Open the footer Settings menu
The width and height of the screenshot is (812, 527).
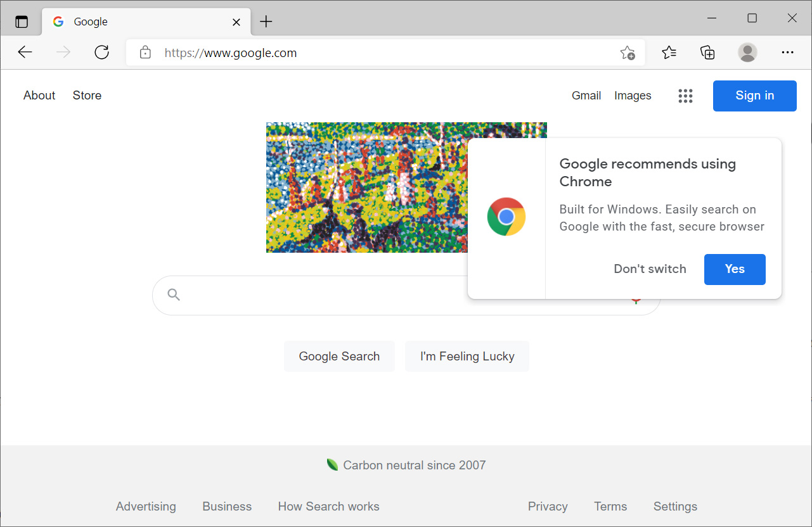tap(675, 507)
